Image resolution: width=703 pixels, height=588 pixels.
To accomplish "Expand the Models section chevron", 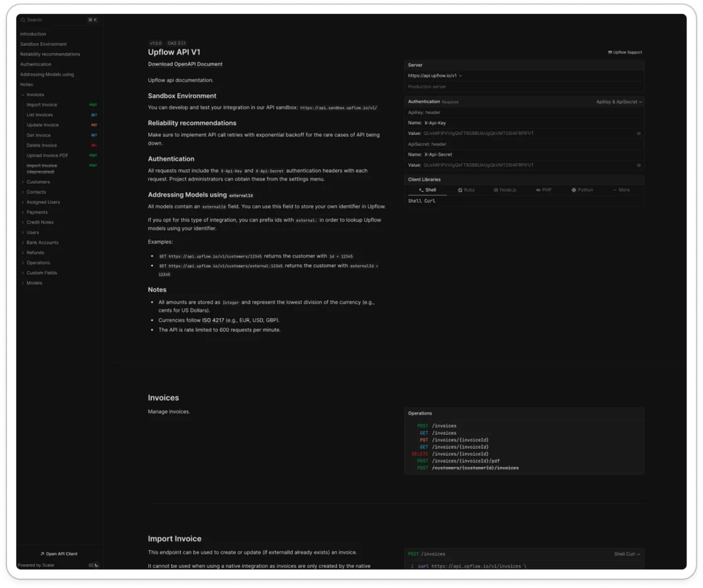I will coord(23,283).
